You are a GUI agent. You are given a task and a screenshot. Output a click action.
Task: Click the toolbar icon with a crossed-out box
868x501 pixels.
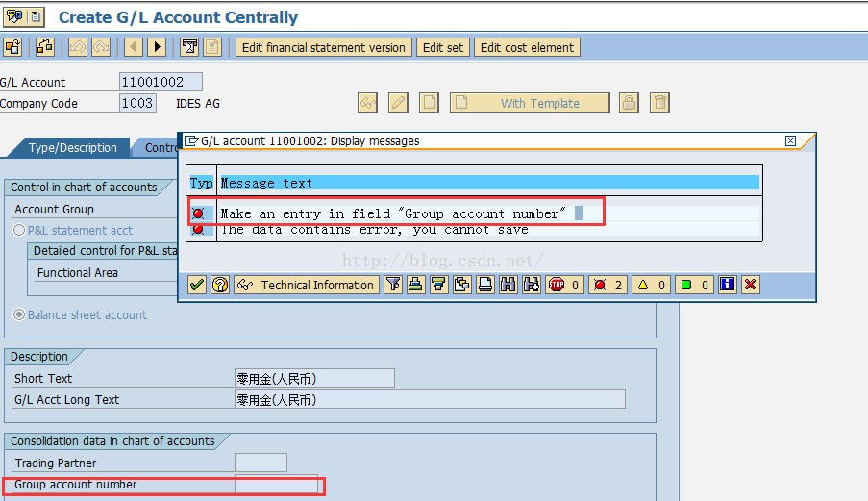(x=189, y=47)
